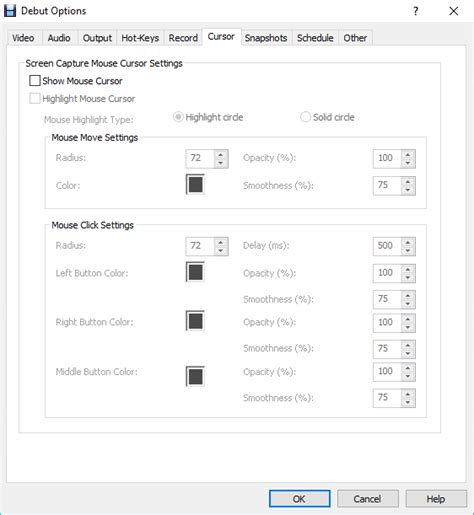Increase Mouse Click Radius with up arrow
This screenshot has height=515, width=474.
[221, 242]
